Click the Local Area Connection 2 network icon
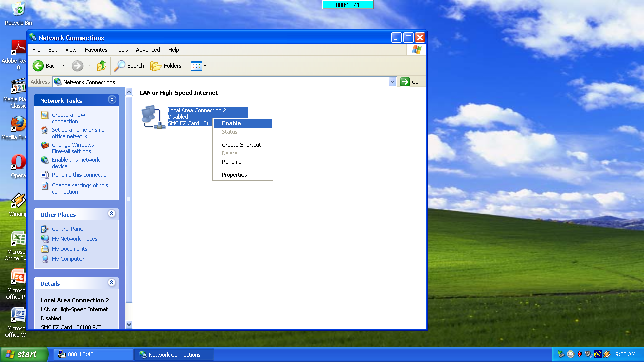644x362 pixels. (x=153, y=117)
